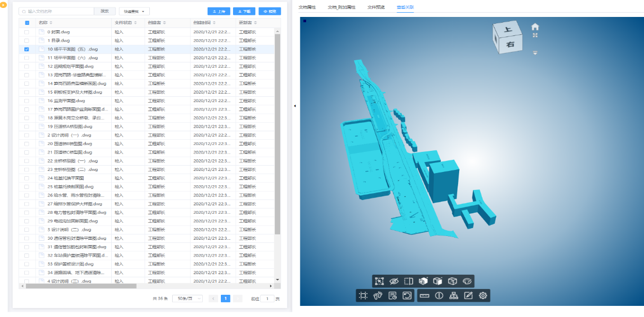
Task: Open the model tree structure icon
Action: (x=453, y=296)
